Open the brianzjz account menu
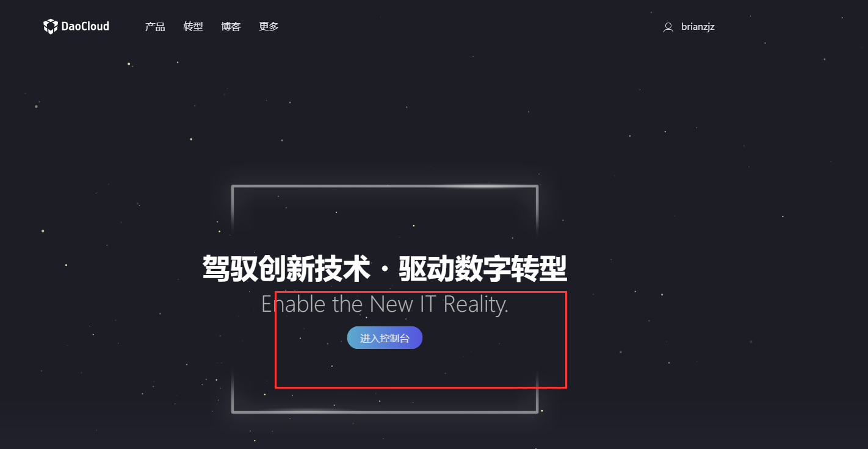Image resolution: width=868 pixels, height=449 pixels. (x=698, y=27)
